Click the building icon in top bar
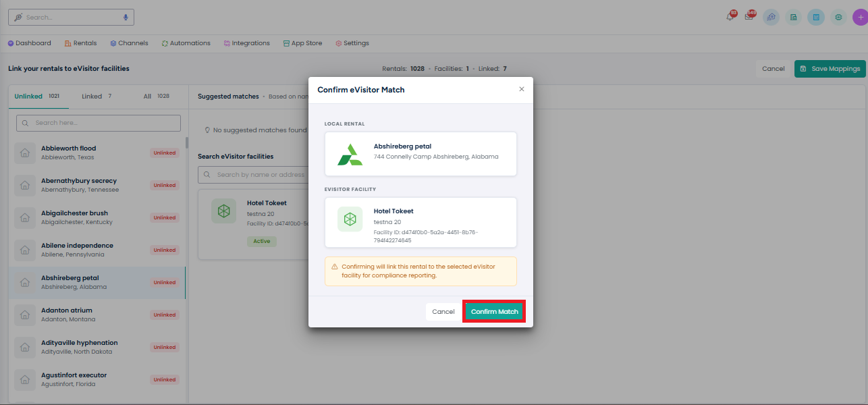 point(794,17)
